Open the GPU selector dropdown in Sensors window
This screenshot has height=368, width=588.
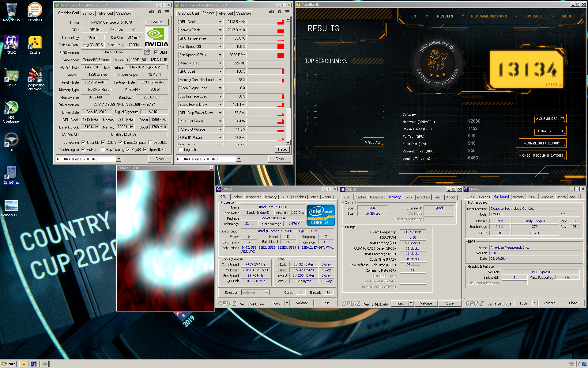click(x=239, y=159)
